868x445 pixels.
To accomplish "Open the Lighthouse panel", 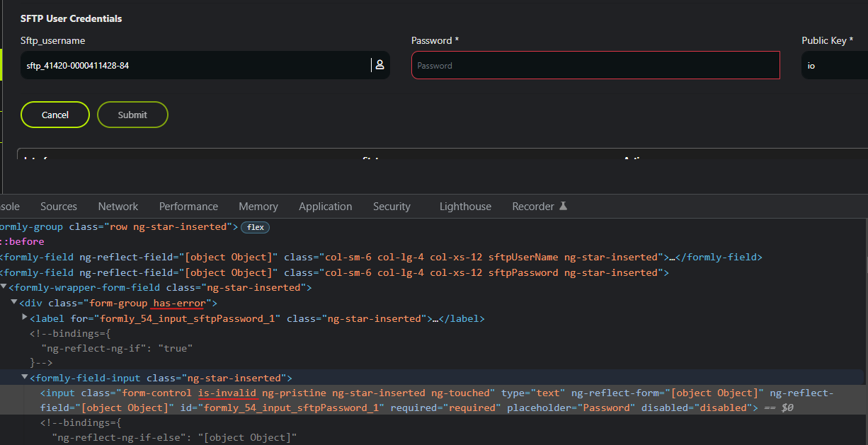I will click(x=465, y=206).
